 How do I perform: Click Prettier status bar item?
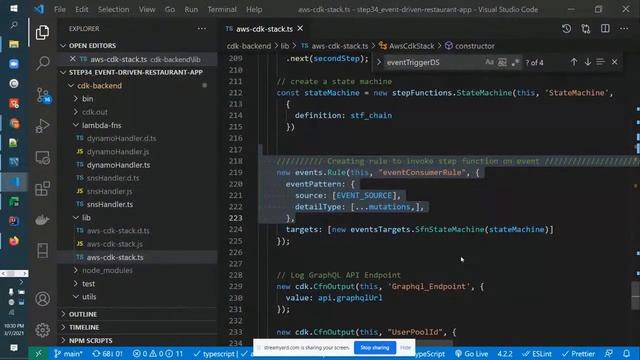click(x=578, y=353)
